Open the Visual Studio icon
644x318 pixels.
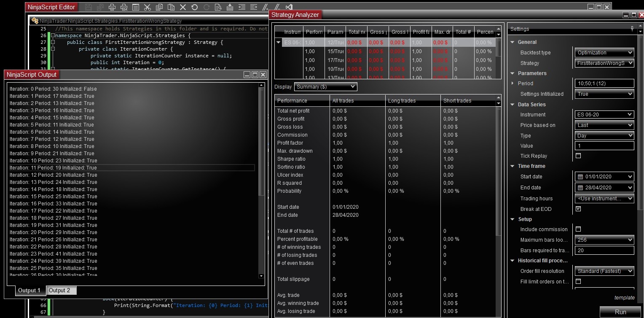click(x=289, y=7)
